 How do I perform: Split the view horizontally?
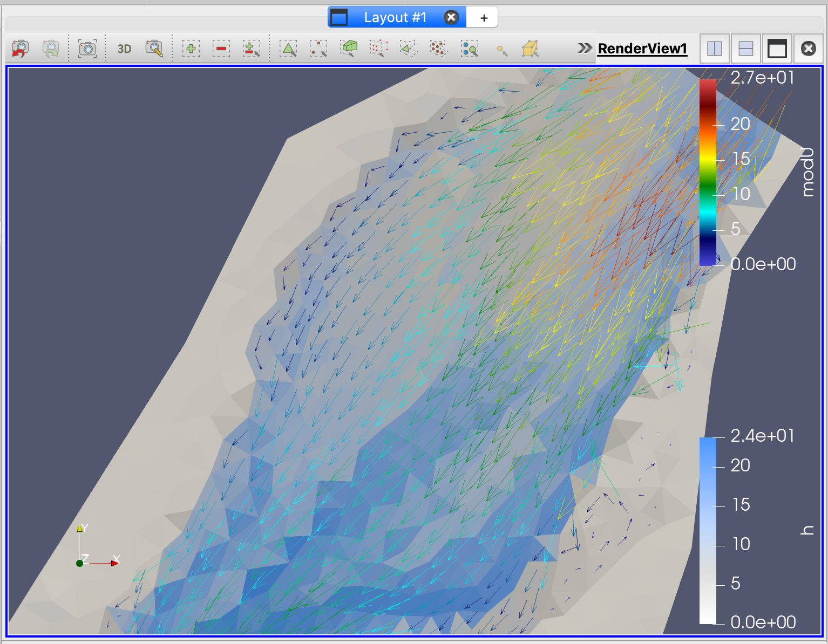(715, 49)
